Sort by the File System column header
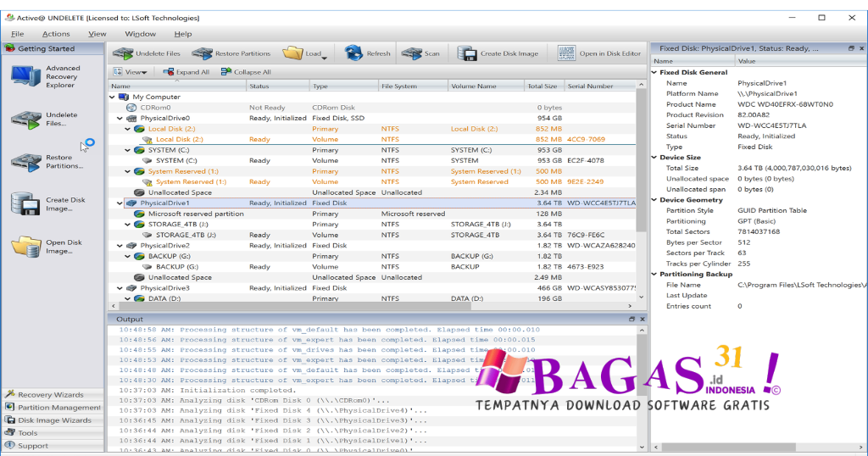 pyautogui.click(x=413, y=86)
